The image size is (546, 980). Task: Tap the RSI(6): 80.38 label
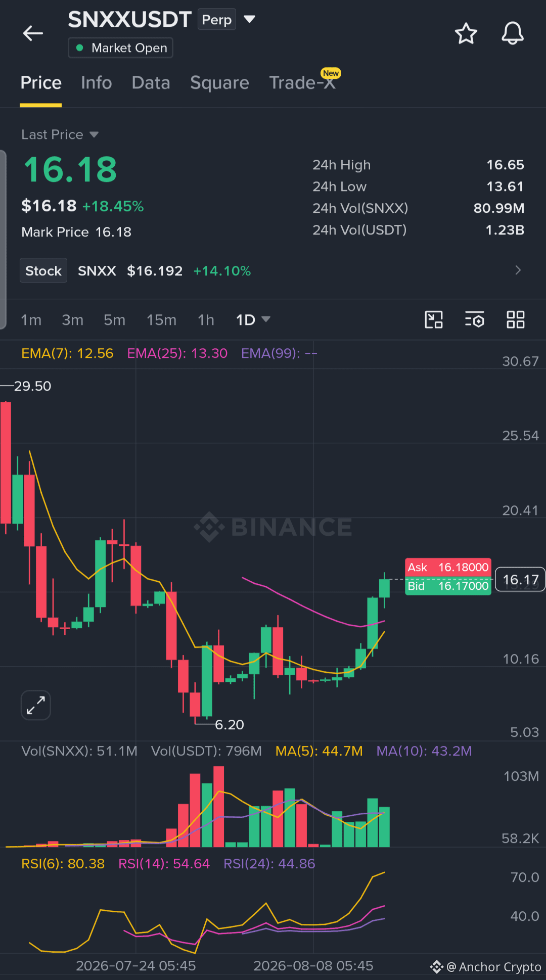(x=63, y=864)
